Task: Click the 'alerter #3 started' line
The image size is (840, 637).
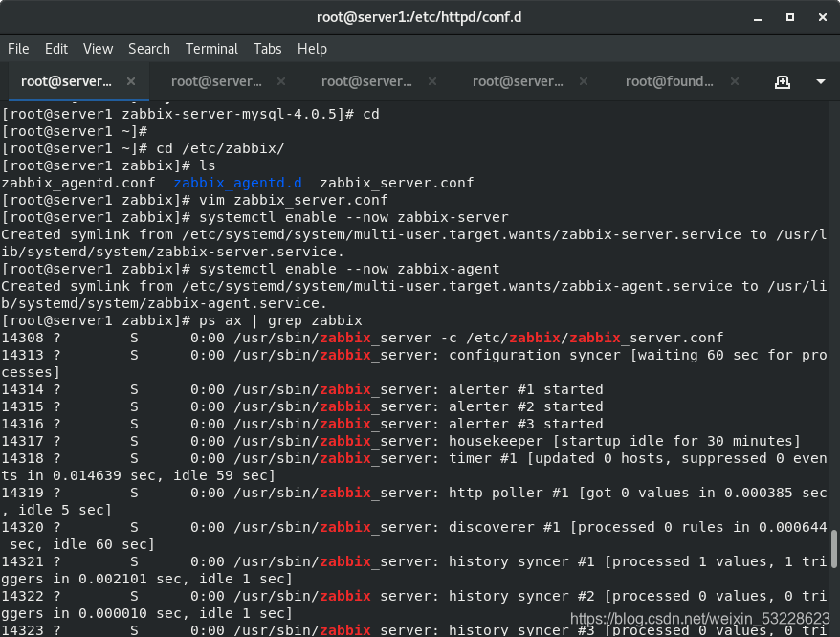Action: pos(302,424)
